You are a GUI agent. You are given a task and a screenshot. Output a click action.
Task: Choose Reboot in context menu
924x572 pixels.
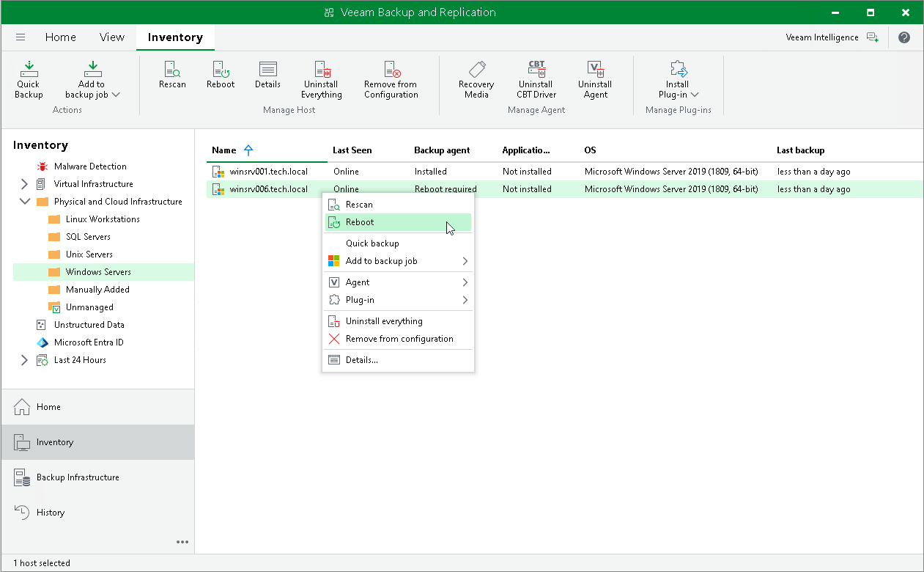(x=398, y=222)
